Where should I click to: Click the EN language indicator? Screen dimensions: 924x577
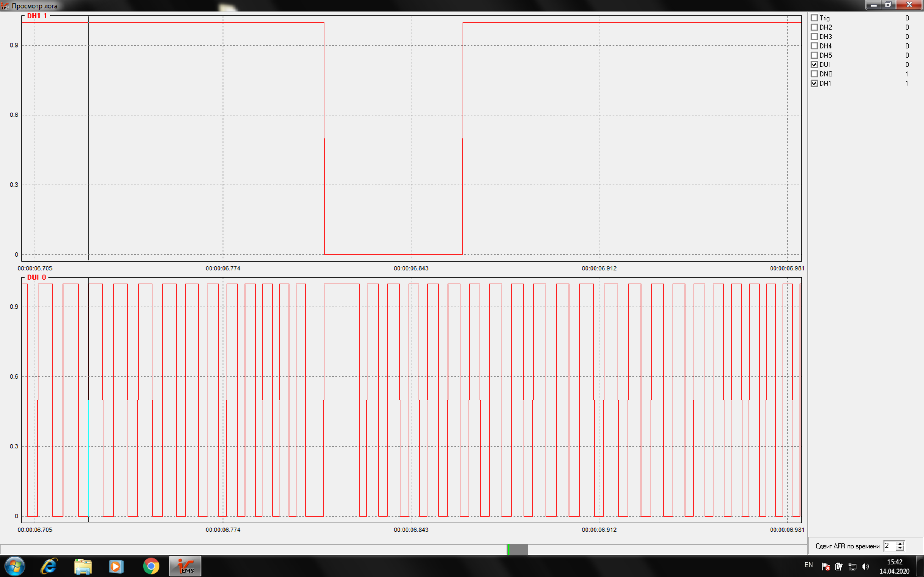click(808, 565)
